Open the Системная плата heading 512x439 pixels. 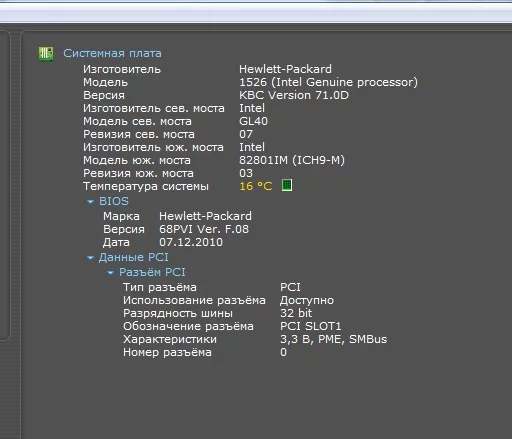(112, 53)
